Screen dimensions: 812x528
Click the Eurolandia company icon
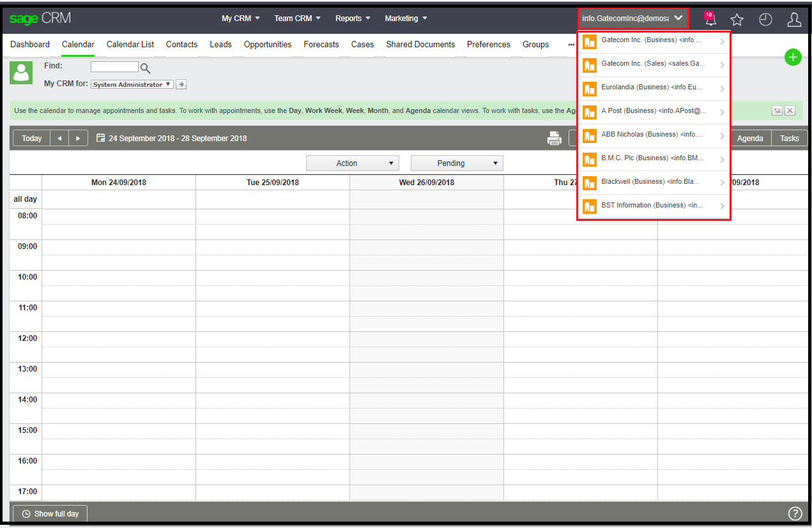[x=590, y=89]
